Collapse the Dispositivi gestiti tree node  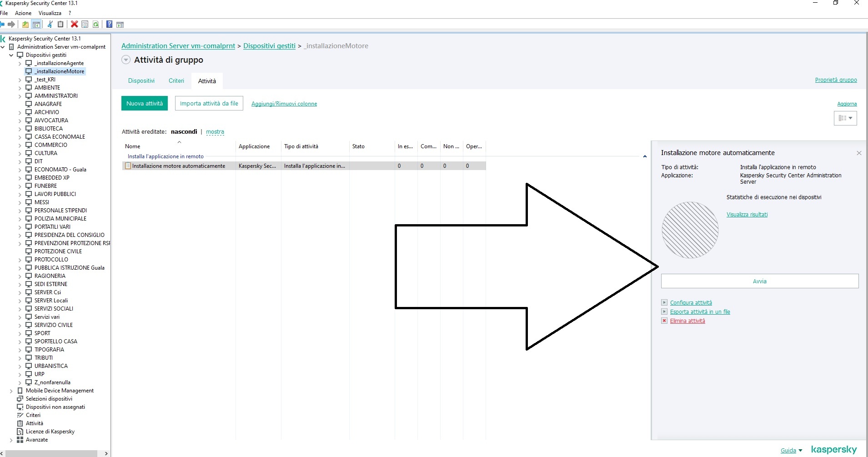(x=11, y=55)
